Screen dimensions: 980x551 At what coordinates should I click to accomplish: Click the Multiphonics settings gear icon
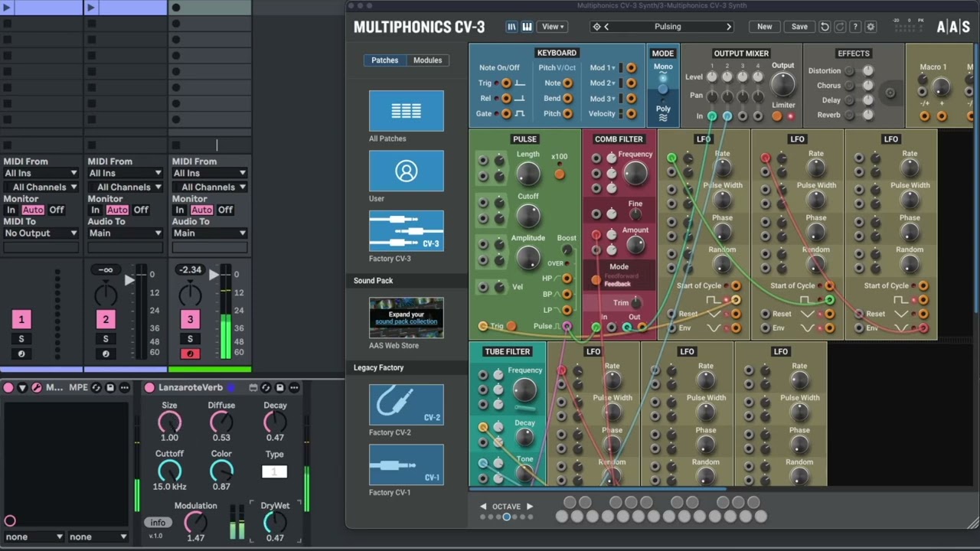coord(871,27)
